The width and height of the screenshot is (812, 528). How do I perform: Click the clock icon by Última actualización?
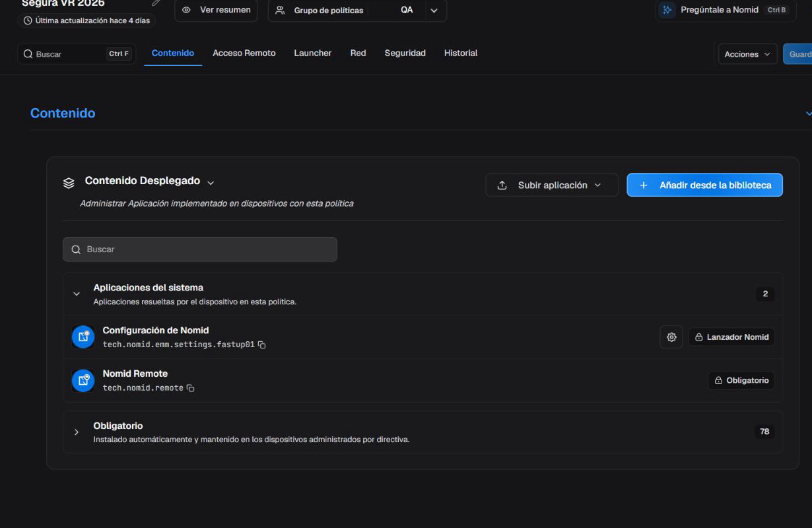[28, 20]
